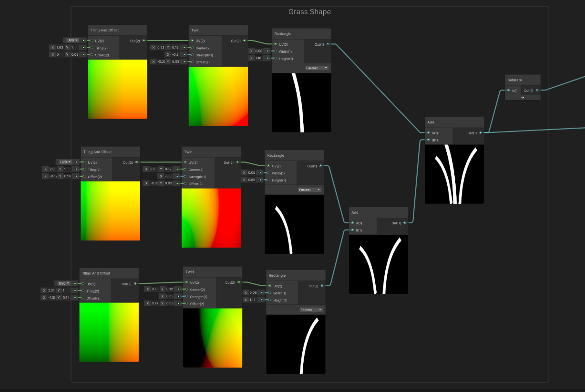Click the In(1) port on the Saturate node
The image size is (585, 392).
point(509,90)
